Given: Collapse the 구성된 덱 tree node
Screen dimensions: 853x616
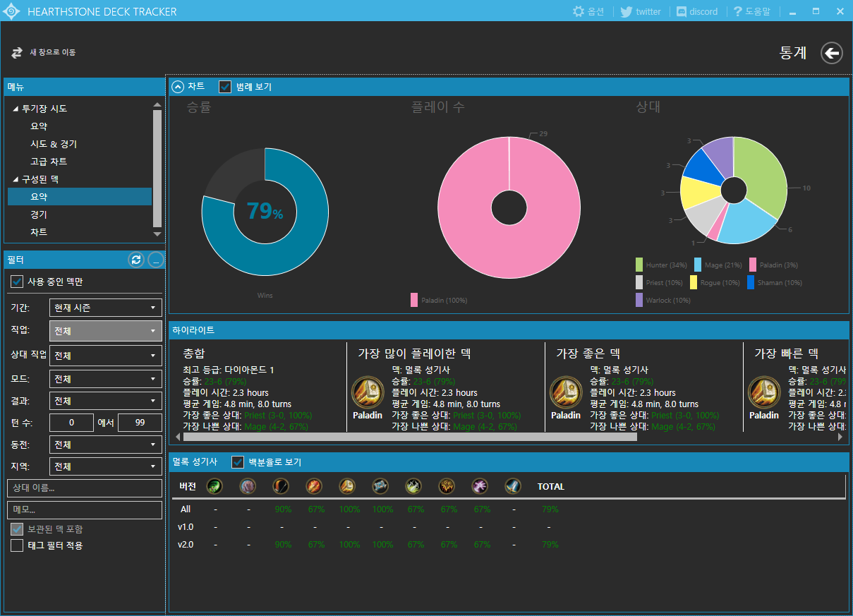Looking at the screenshot, I should pyautogui.click(x=16, y=179).
